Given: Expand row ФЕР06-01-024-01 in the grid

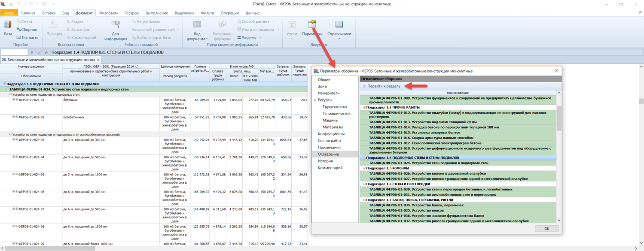Looking at the screenshot, I should coord(14,100).
